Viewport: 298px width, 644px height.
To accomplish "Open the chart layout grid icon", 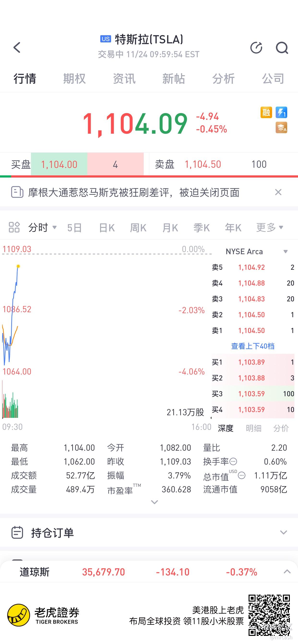I will point(14,227).
